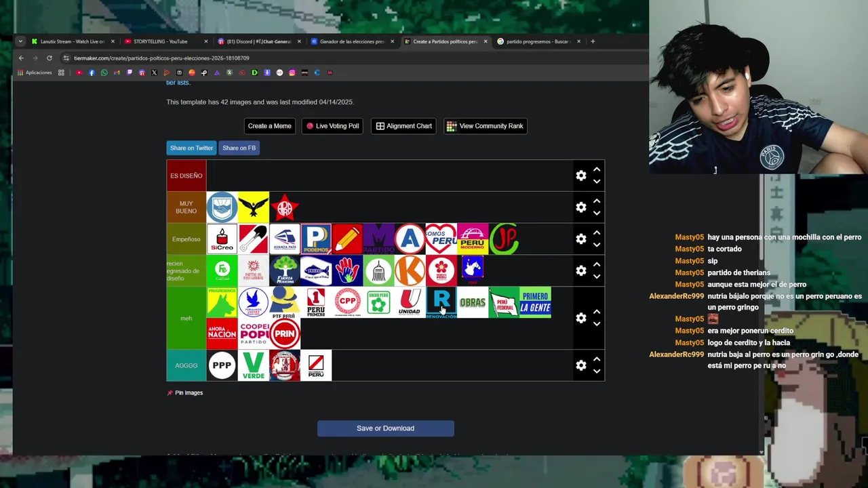Click chat message 'partido de therians'
The image size is (868, 488).
coord(738,272)
